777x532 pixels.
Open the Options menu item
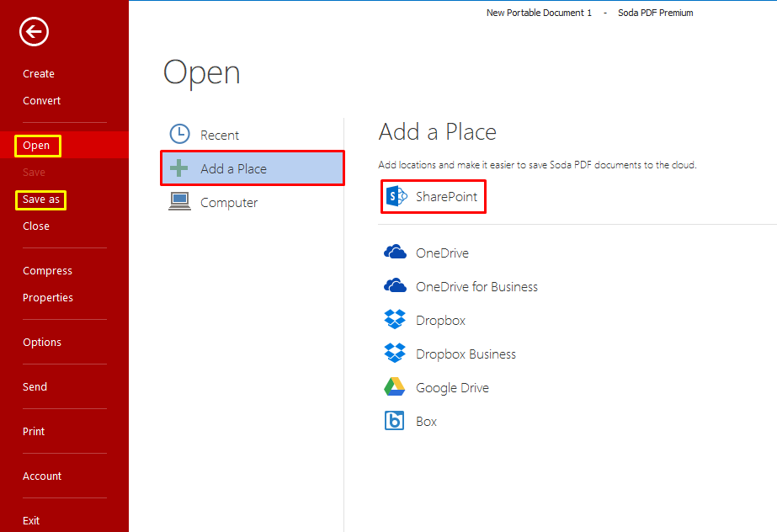click(42, 343)
